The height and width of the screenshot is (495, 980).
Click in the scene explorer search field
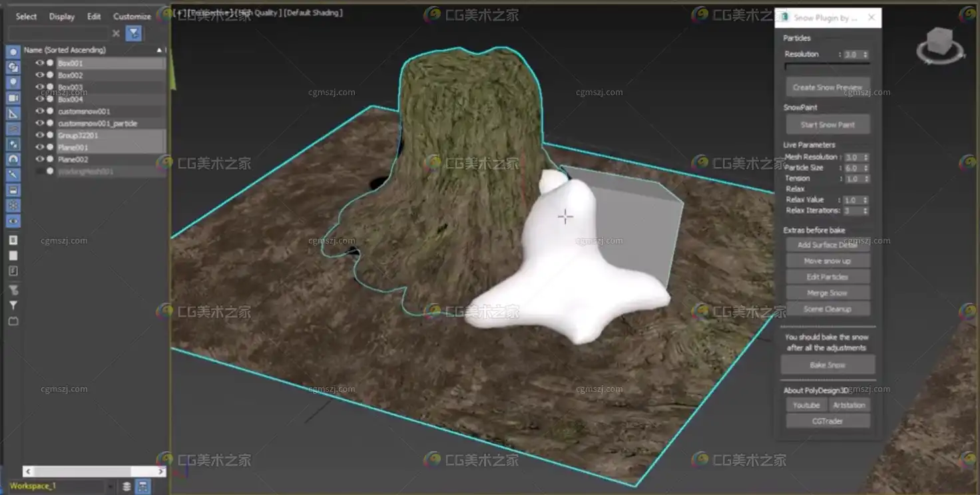[58, 33]
